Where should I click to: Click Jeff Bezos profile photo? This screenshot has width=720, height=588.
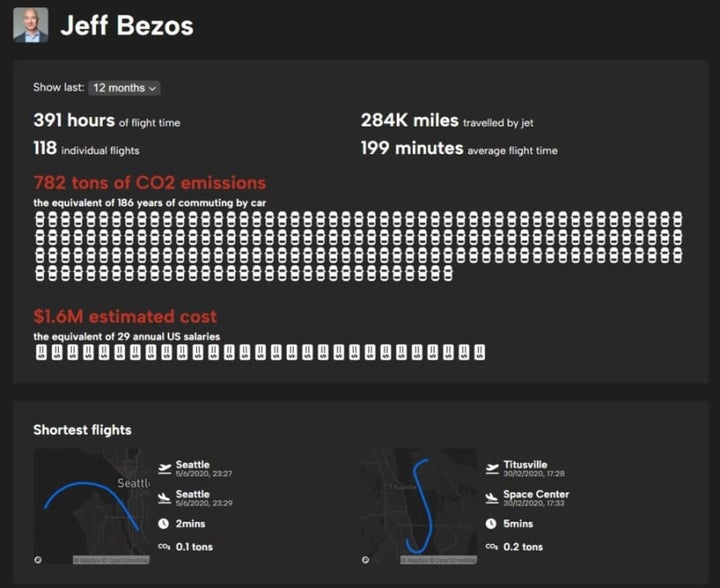point(30,25)
